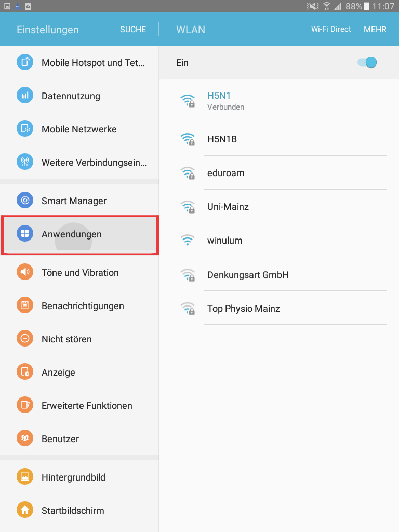Image resolution: width=399 pixels, height=532 pixels.
Task: Open SUCHE in settings header
Action: (x=133, y=30)
